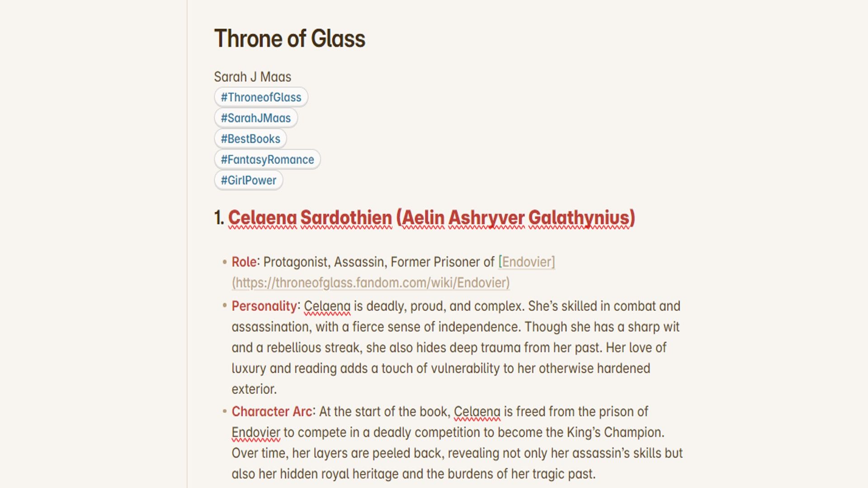Open the bracketed Endovier link text
Viewport: 868px width, 488px height.
pos(527,262)
